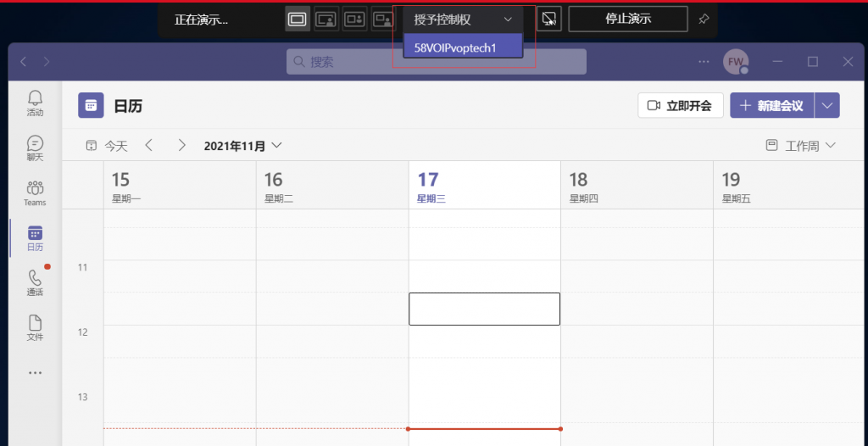
Task: Open the 工作周 view dropdown
Action: (x=800, y=146)
